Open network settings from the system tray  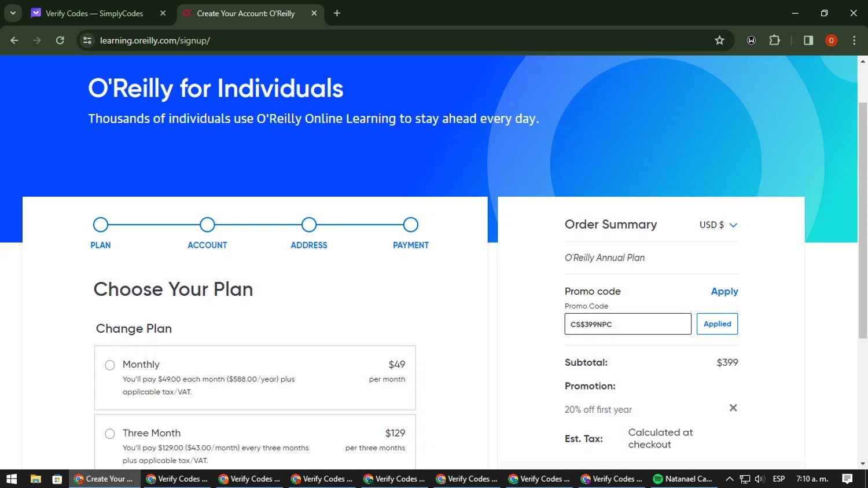745,479
